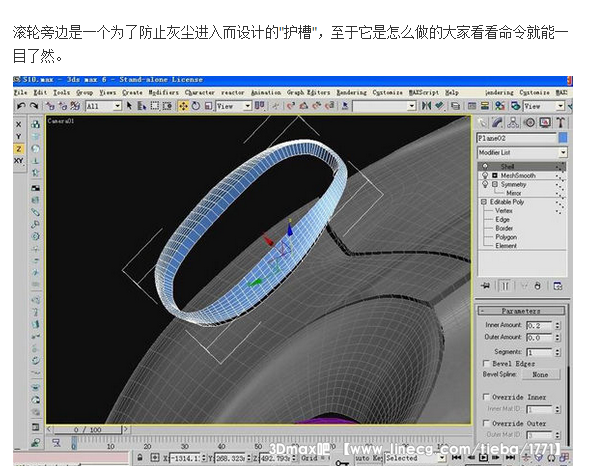Open the Hierarchy command panel tab

point(513,123)
